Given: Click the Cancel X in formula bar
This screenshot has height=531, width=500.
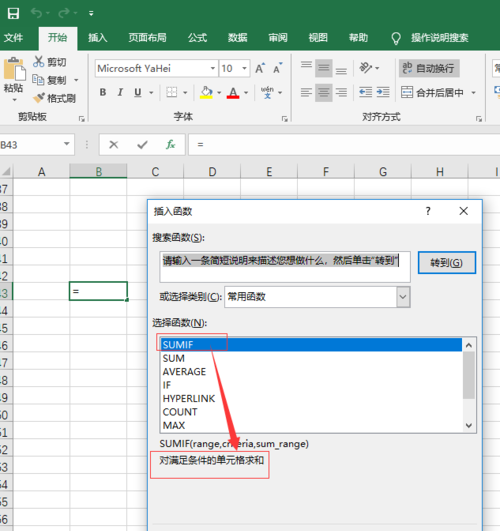Looking at the screenshot, I should 113,145.
